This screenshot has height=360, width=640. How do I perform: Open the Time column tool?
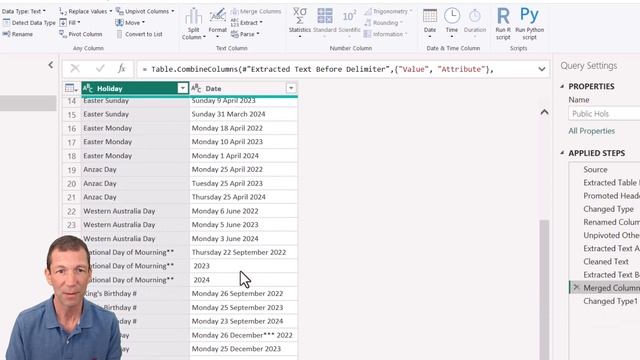click(452, 22)
